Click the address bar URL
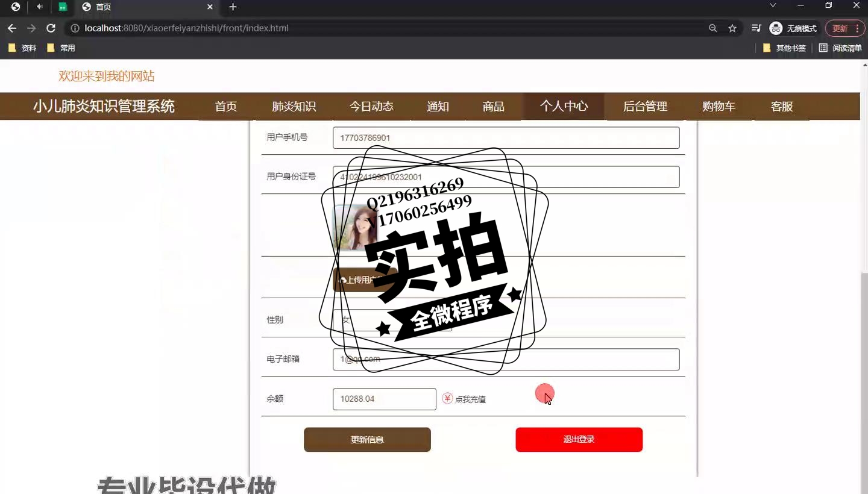Viewport: 868px width, 494px height. pos(186,28)
